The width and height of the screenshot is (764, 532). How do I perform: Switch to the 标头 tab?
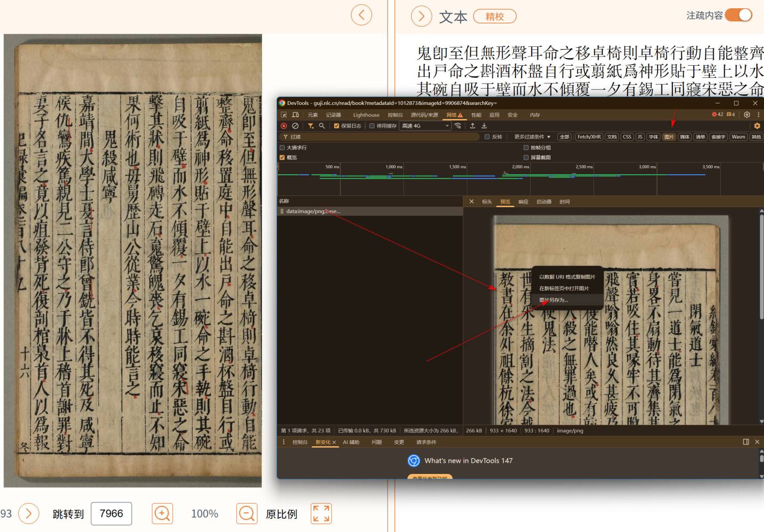click(487, 202)
